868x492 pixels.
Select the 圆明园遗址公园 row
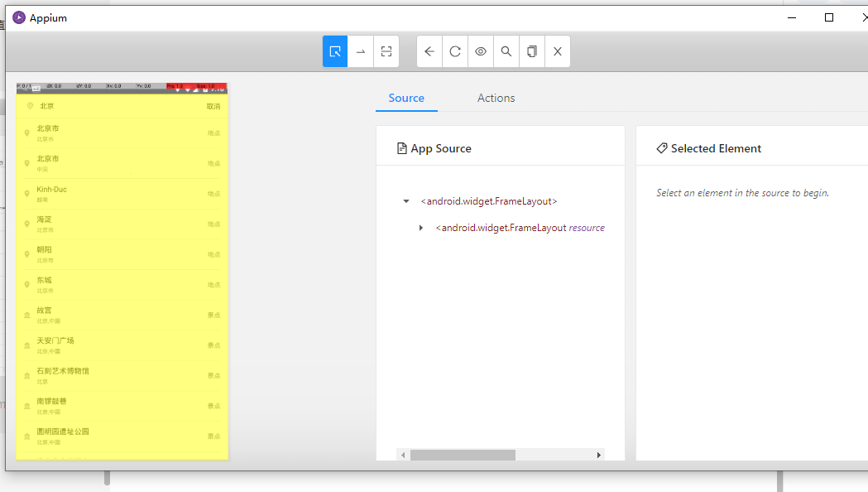coord(122,436)
